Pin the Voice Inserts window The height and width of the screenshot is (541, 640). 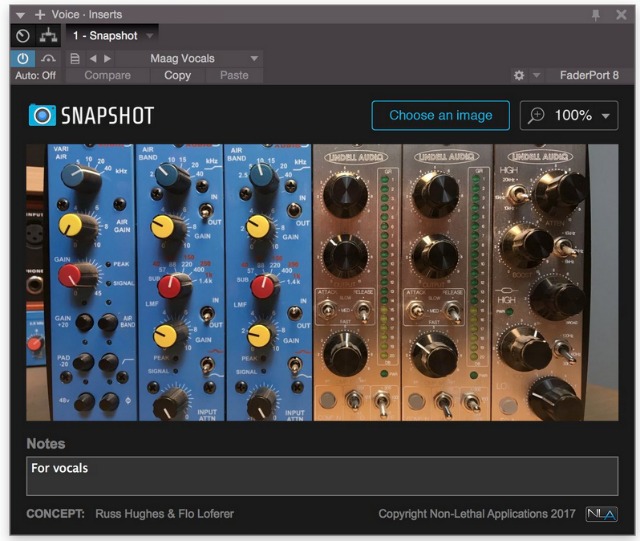596,15
